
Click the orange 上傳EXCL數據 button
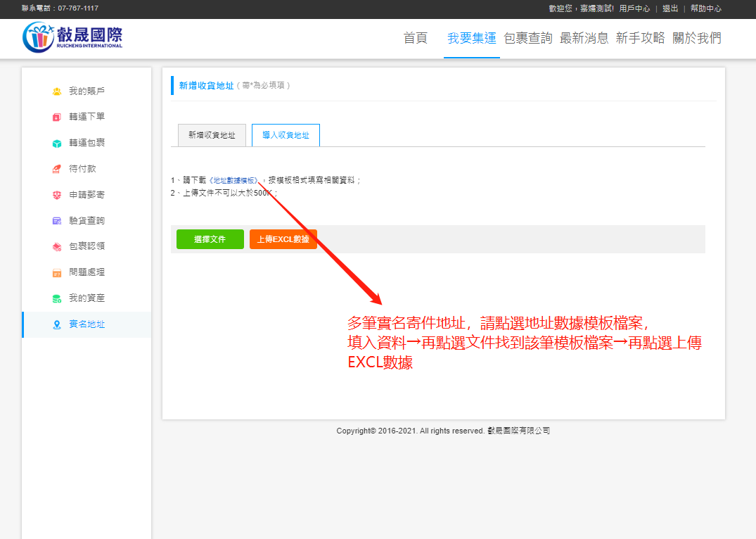pyautogui.click(x=283, y=239)
